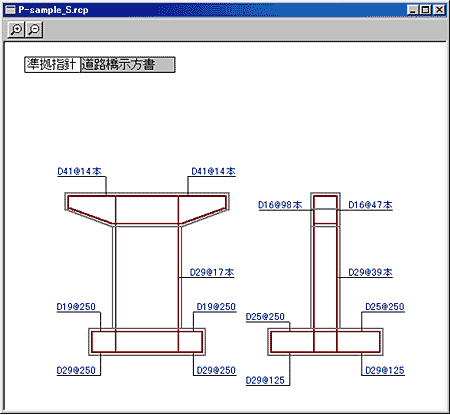Close the P-sample_S.rcp window
The height and width of the screenshot is (415, 450).
pos(439,10)
